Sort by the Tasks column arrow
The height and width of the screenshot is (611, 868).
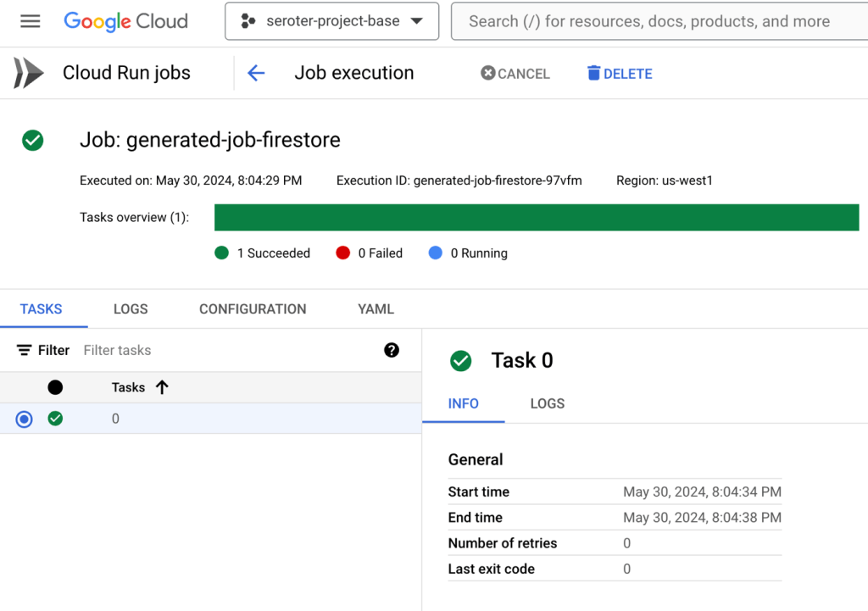coord(162,387)
